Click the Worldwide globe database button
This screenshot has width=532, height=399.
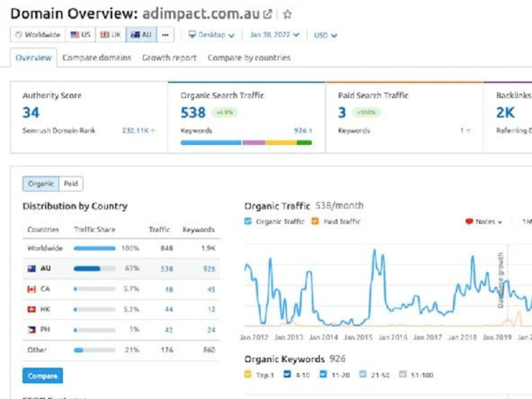click(38, 35)
